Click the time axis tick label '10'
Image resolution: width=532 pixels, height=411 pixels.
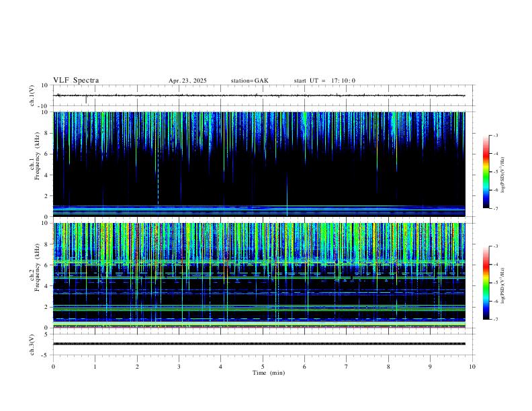[472, 367]
